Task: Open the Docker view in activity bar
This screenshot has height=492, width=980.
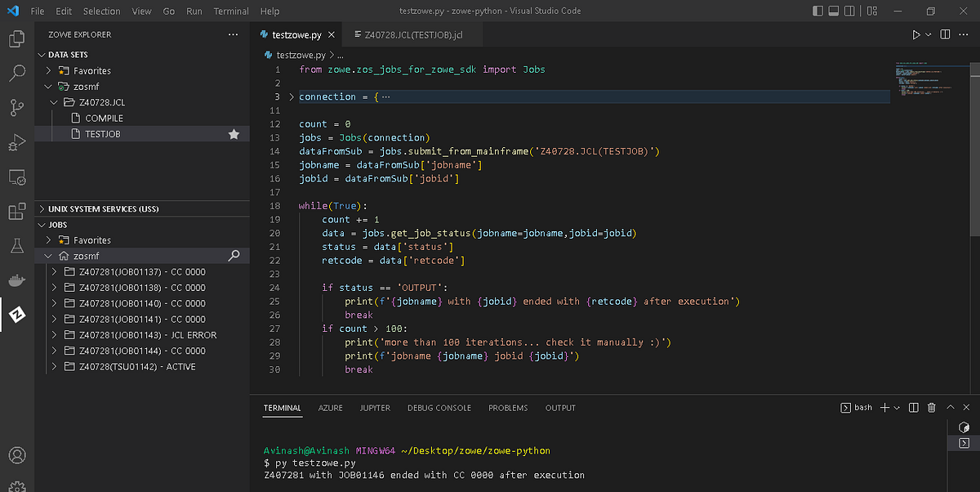Action: (17, 280)
